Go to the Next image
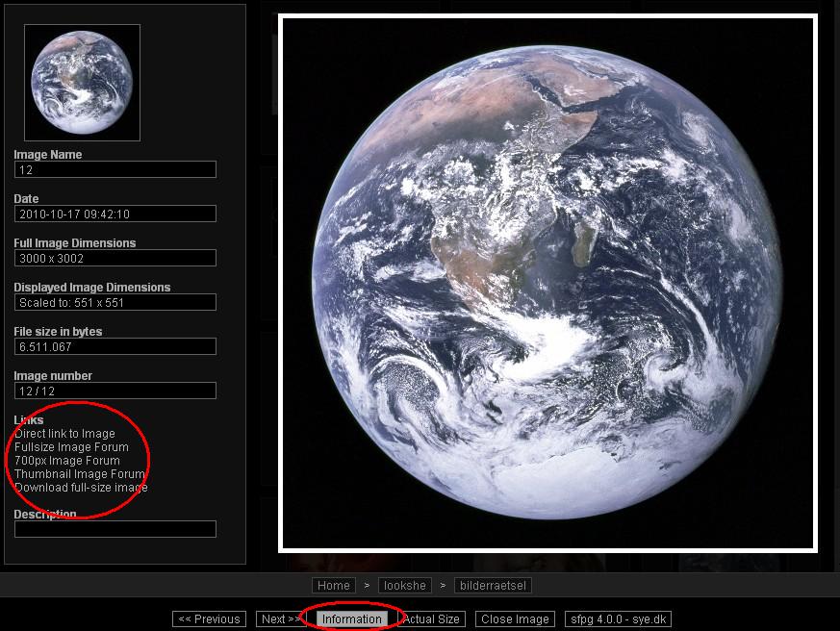 (281, 618)
